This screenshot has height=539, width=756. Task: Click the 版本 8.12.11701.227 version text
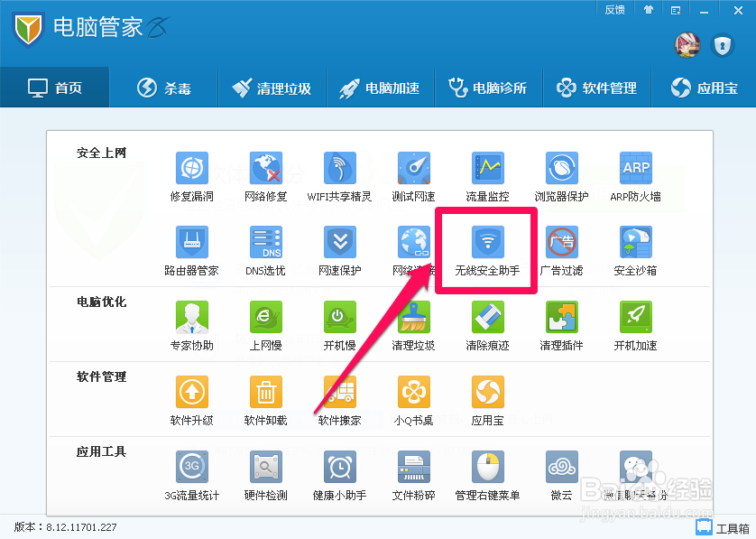65,527
